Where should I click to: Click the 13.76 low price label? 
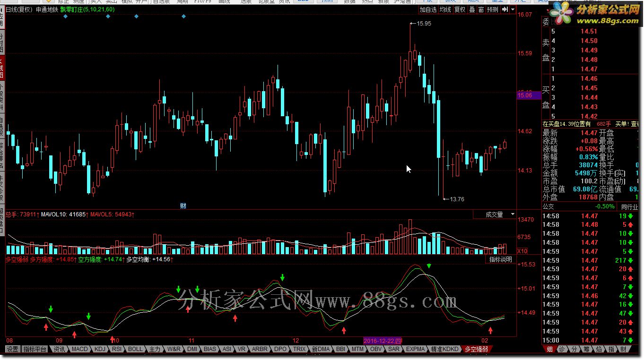[x=457, y=199]
